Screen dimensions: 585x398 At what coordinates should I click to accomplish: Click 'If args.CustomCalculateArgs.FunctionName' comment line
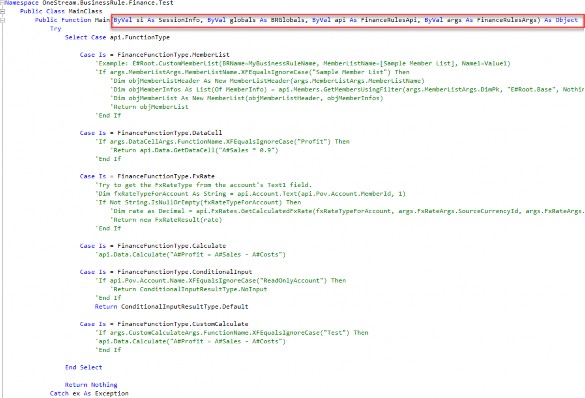pos(231,332)
